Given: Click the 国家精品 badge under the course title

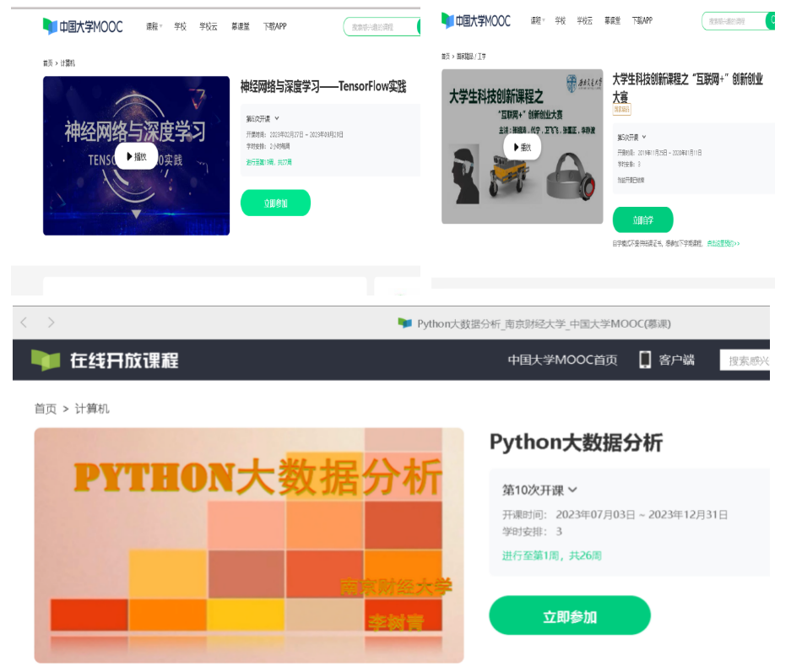Looking at the screenshot, I should (621, 110).
